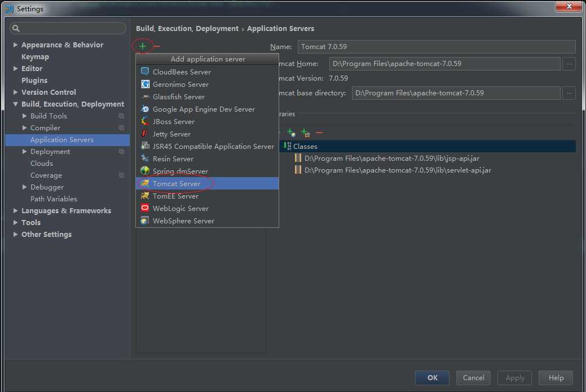586x392 pixels.
Task: Click the Tomcat Server cat icon
Action: point(145,183)
